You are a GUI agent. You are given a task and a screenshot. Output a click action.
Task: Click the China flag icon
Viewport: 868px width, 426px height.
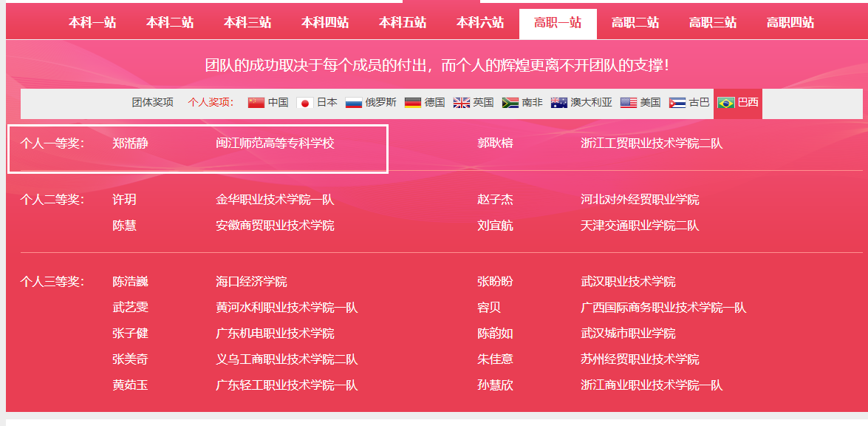point(256,103)
